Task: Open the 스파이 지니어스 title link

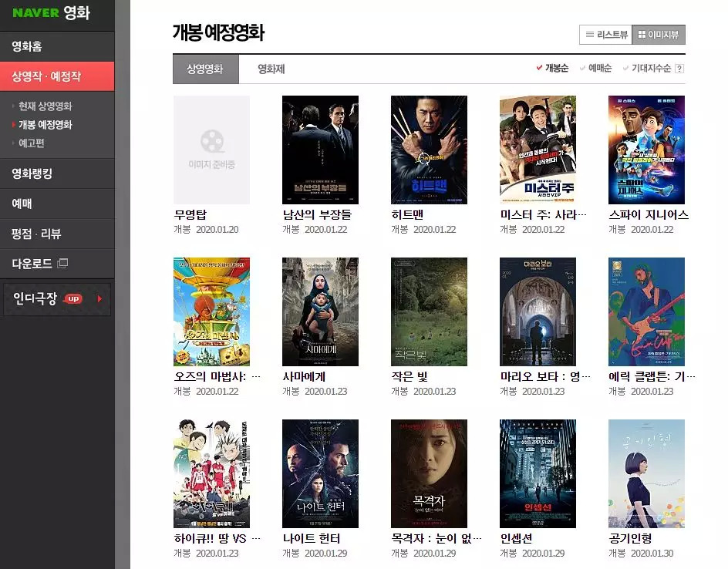Action: point(648,215)
